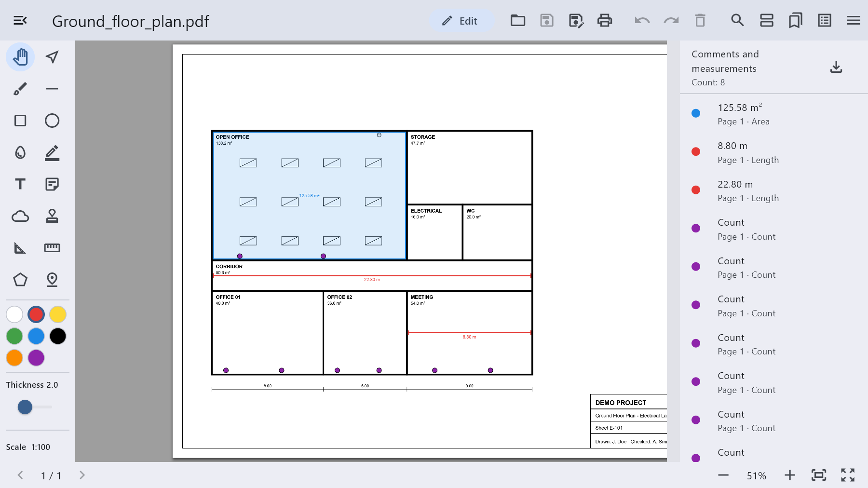Click the Save floppy disk icon

[547, 20]
